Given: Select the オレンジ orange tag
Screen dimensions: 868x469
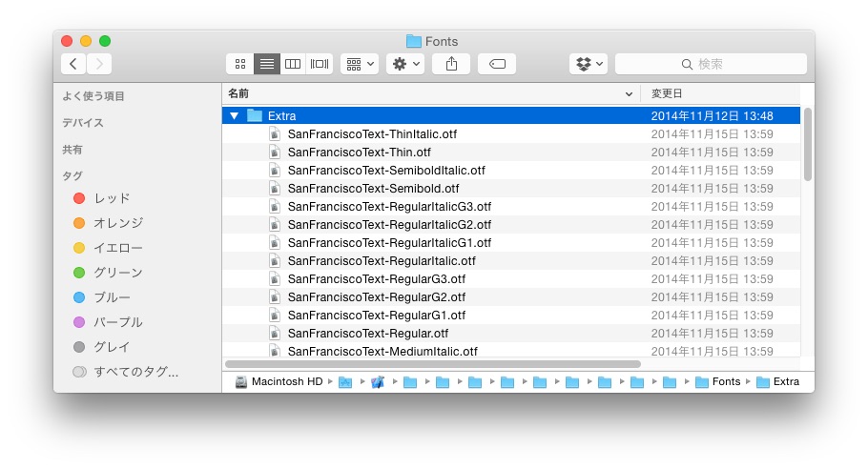Looking at the screenshot, I should (108, 223).
